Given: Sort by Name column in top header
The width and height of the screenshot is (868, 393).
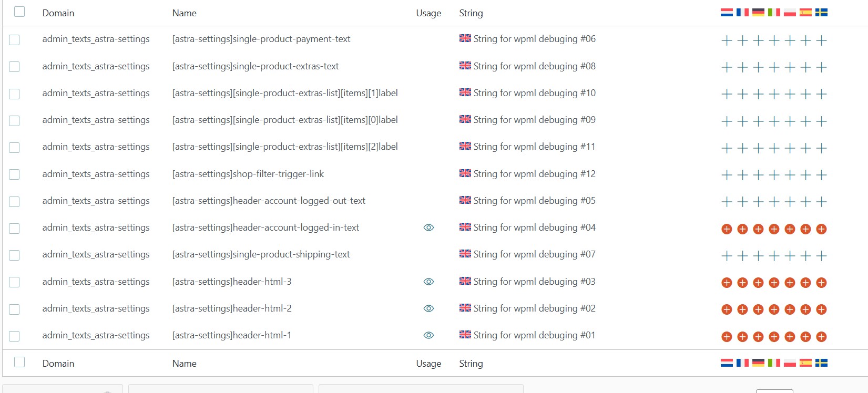Looking at the screenshot, I should pos(185,13).
